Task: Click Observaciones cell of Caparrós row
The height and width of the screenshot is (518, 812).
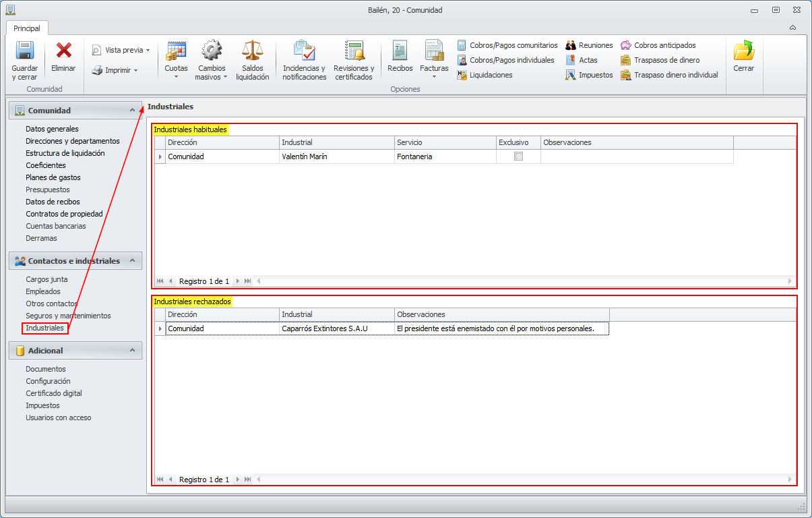Action: [x=502, y=328]
